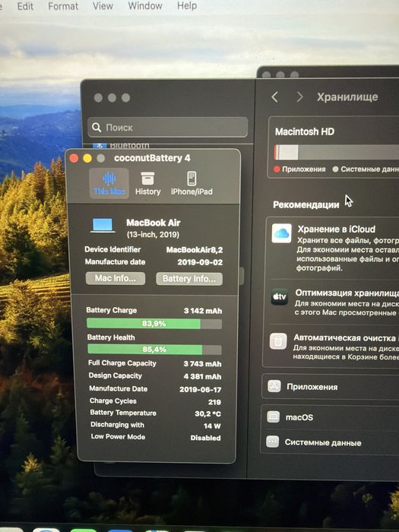Click the Хранение в iCloud recommendation title
This screenshot has height=532, width=399.
tap(337, 229)
